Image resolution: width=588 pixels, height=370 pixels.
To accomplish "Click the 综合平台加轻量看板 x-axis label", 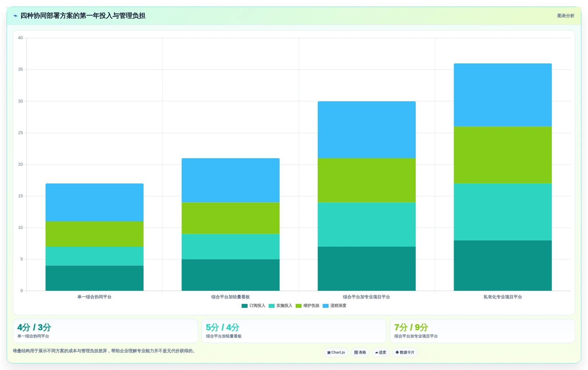I will [230, 297].
